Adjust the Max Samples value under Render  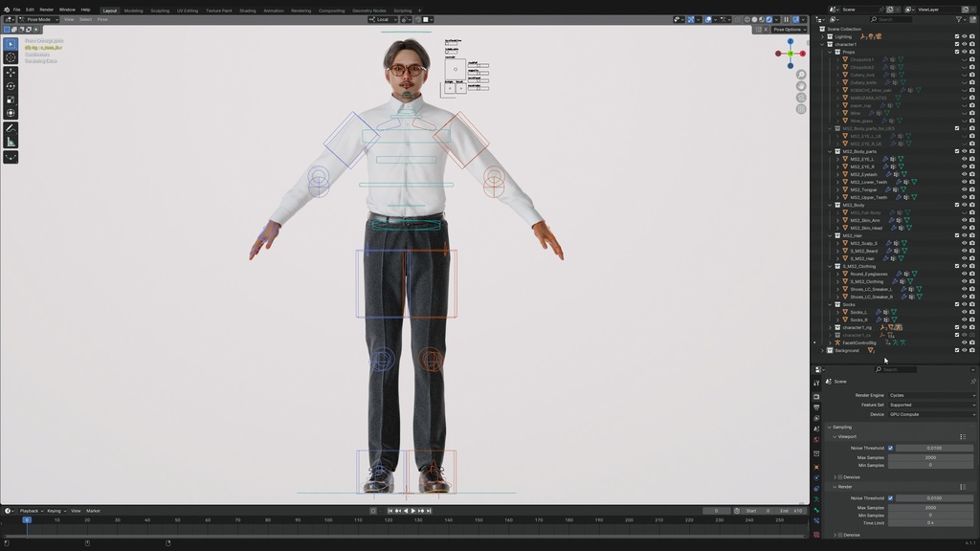click(x=932, y=508)
